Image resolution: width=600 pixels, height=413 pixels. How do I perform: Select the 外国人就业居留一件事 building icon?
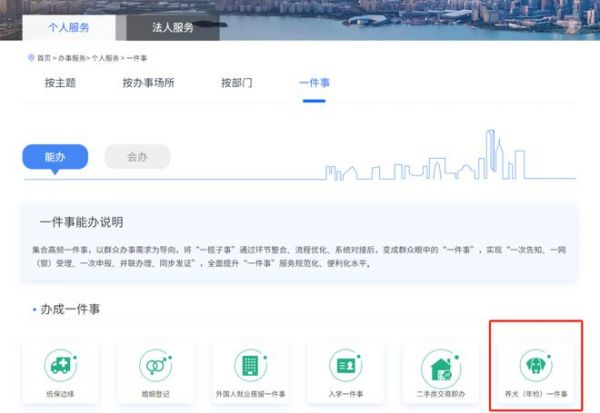250,365
